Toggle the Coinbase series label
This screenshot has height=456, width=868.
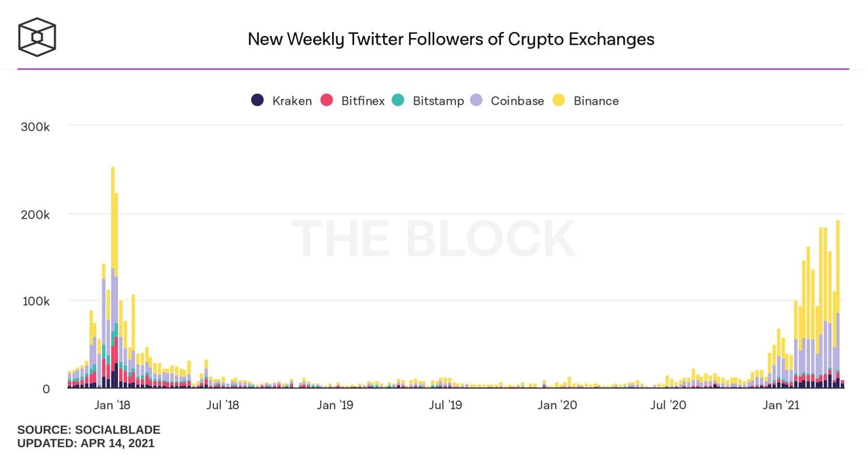[x=517, y=101]
